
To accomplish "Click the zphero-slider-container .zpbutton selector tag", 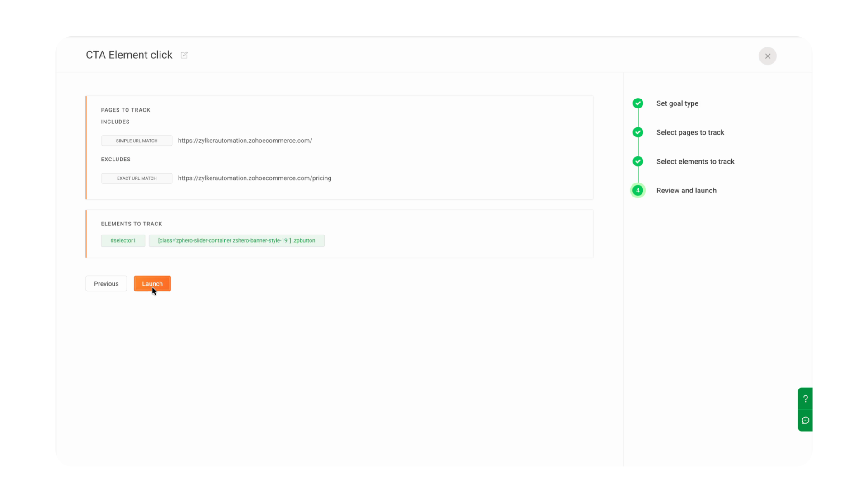I will coord(236,240).
